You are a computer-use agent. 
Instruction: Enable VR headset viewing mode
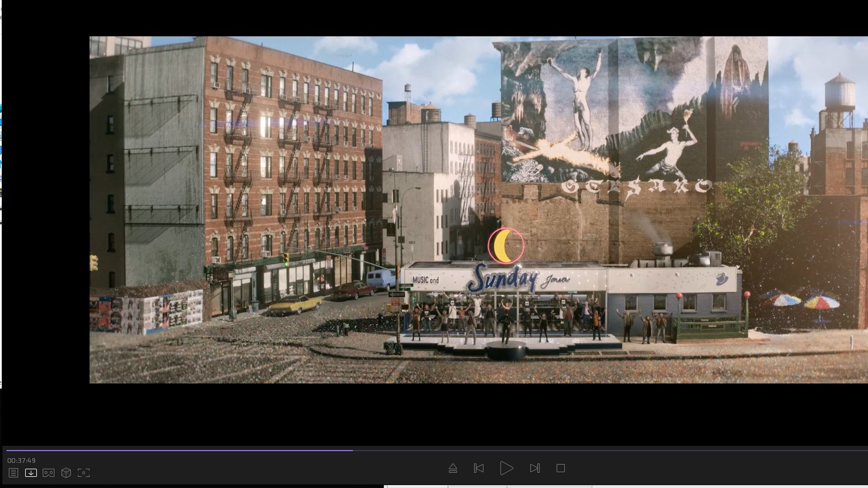[49, 473]
